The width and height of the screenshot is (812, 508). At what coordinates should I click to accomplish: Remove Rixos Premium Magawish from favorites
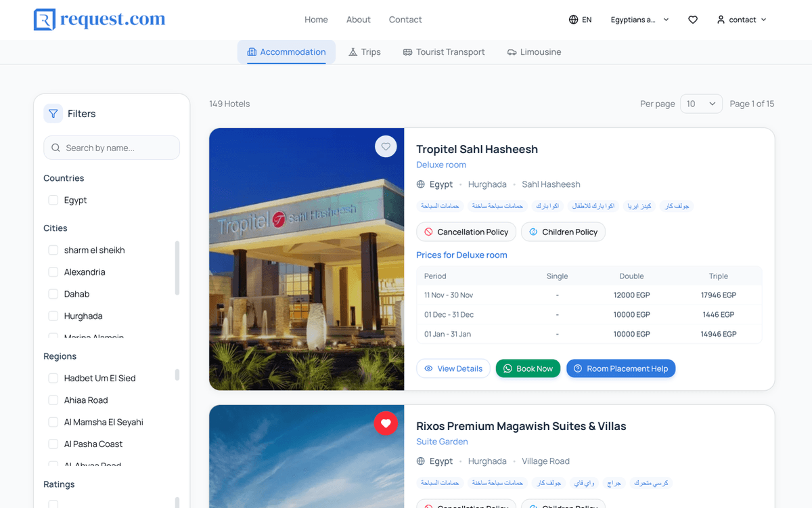386,423
